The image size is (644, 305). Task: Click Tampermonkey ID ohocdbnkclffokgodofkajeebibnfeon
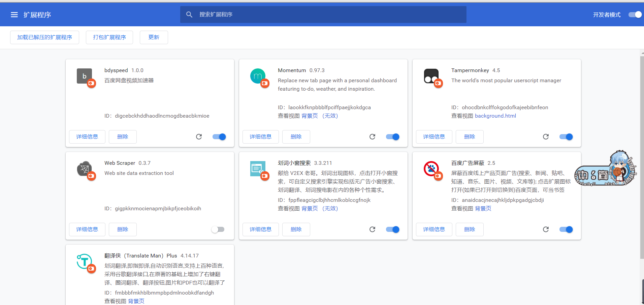(505, 107)
